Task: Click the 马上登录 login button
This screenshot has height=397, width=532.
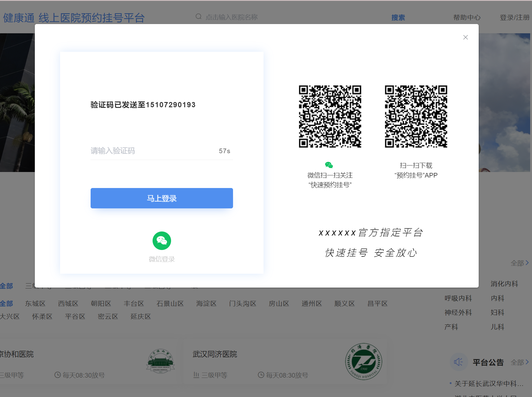Action: tap(162, 198)
